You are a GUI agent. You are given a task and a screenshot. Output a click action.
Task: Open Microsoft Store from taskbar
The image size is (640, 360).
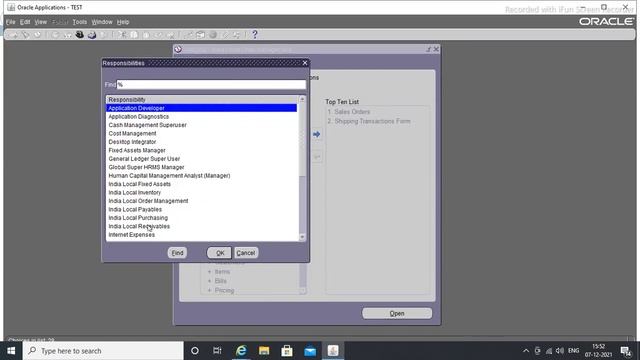(x=287, y=351)
